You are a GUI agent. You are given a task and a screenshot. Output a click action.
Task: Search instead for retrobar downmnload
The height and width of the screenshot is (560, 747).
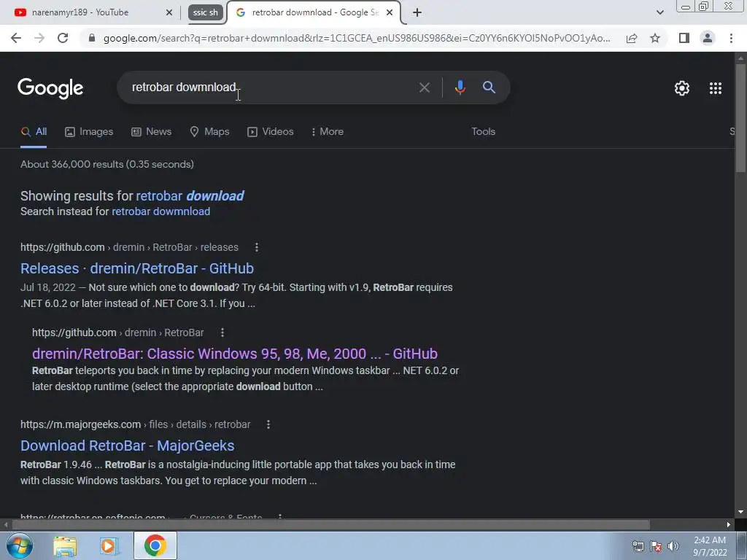161,211
